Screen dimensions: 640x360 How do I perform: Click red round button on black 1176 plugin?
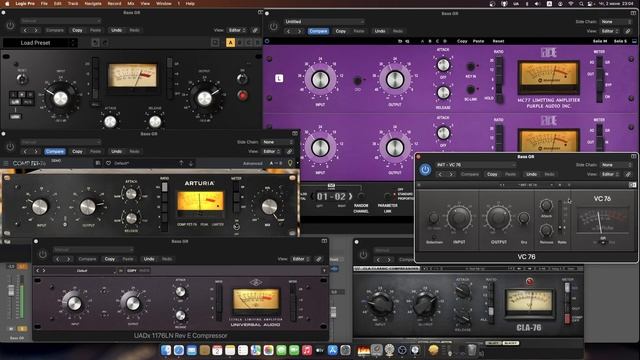pyautogui.click(x=242, y=96)
